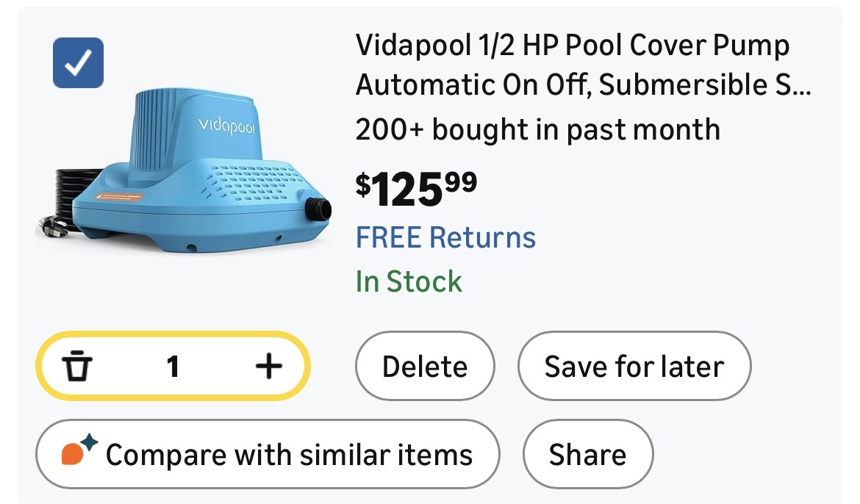Select Save for later

[x=634, y=367]
